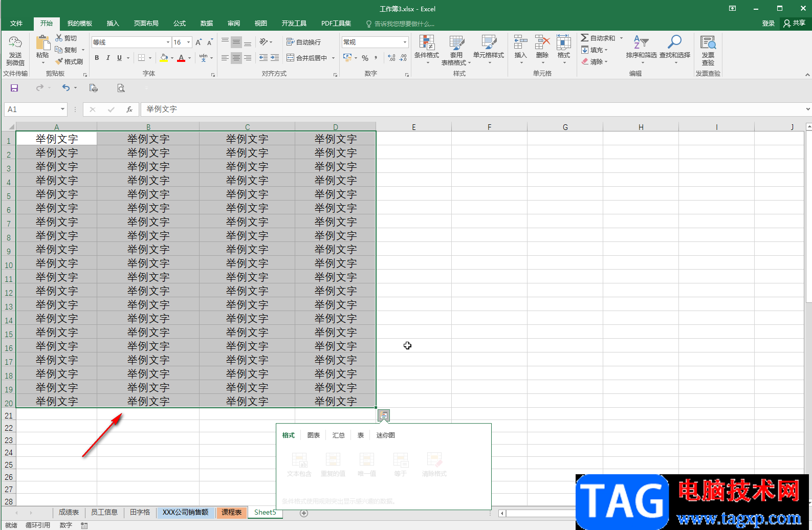Toggle Underline formatting
This screenshot has height=530, width=812.
tap(119, 58)
